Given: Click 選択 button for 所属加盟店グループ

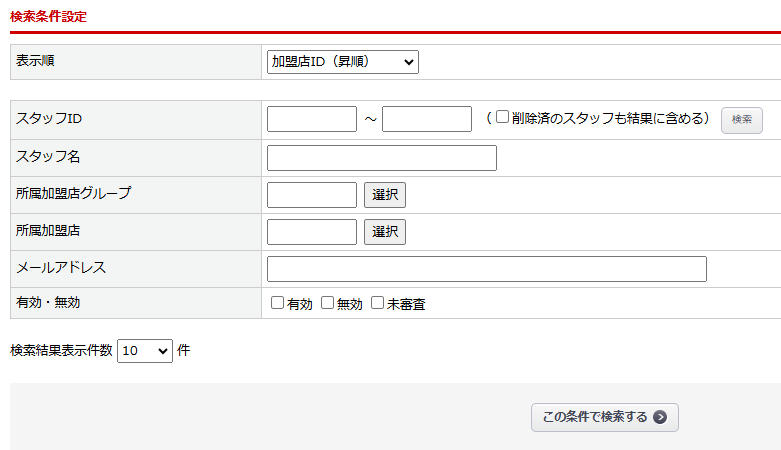Looking at the screenshot, I should (385, 195).
